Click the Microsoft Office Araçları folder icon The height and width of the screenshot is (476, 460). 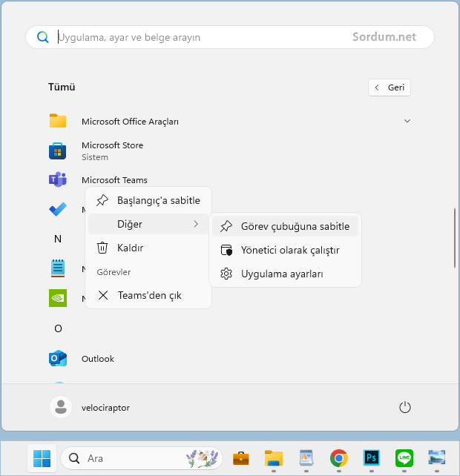click(x=58, y=121)
